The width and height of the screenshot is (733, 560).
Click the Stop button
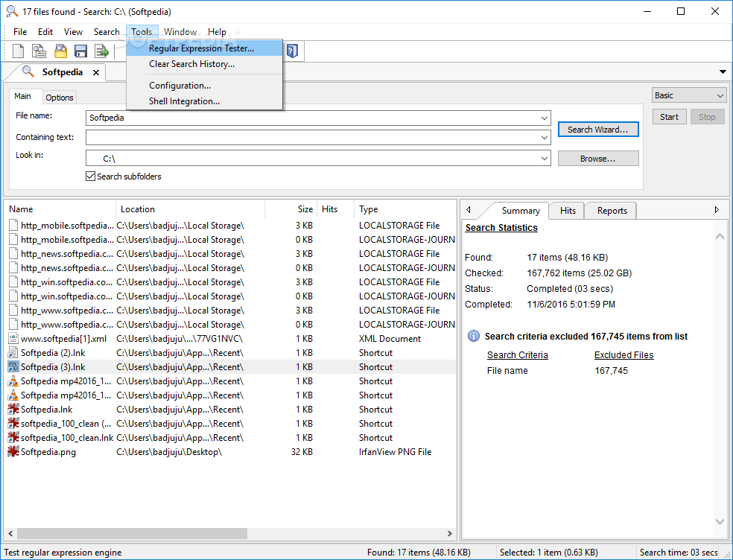[707, 117]
